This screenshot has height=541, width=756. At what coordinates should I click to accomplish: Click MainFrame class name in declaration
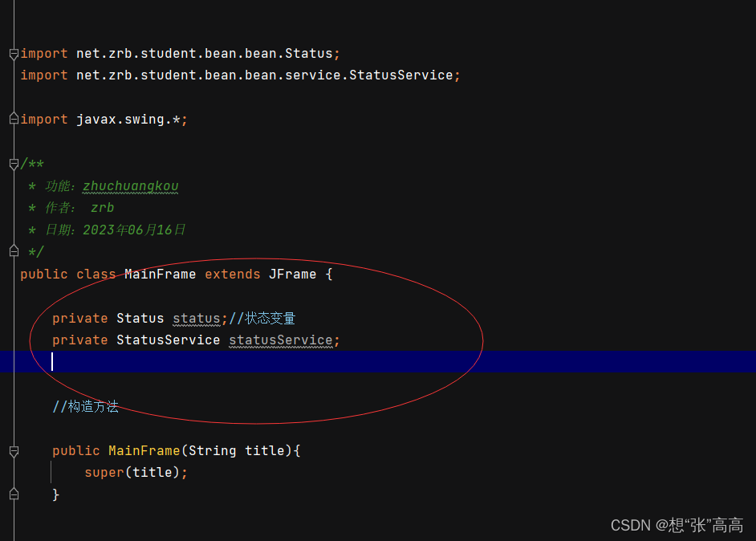point(160,275)
